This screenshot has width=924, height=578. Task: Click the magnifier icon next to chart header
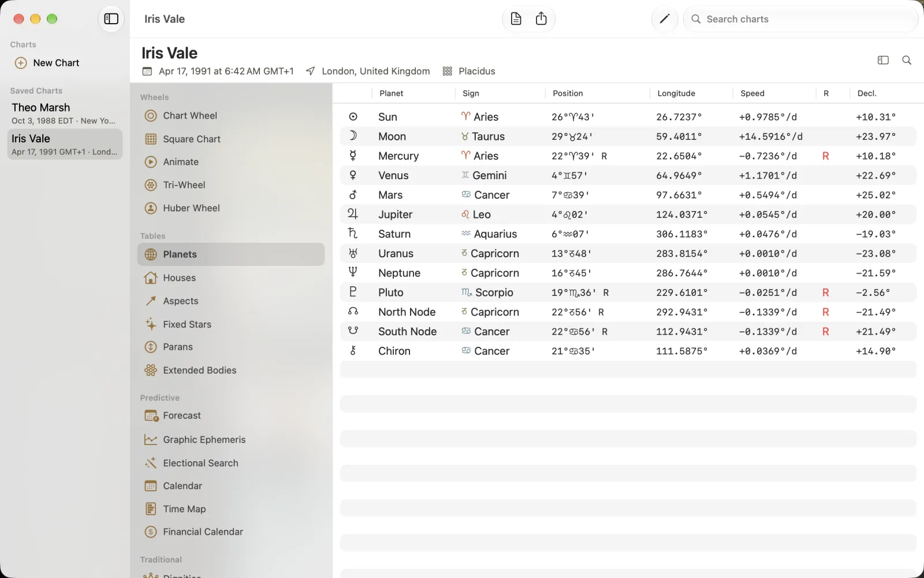tap(907, 60)
